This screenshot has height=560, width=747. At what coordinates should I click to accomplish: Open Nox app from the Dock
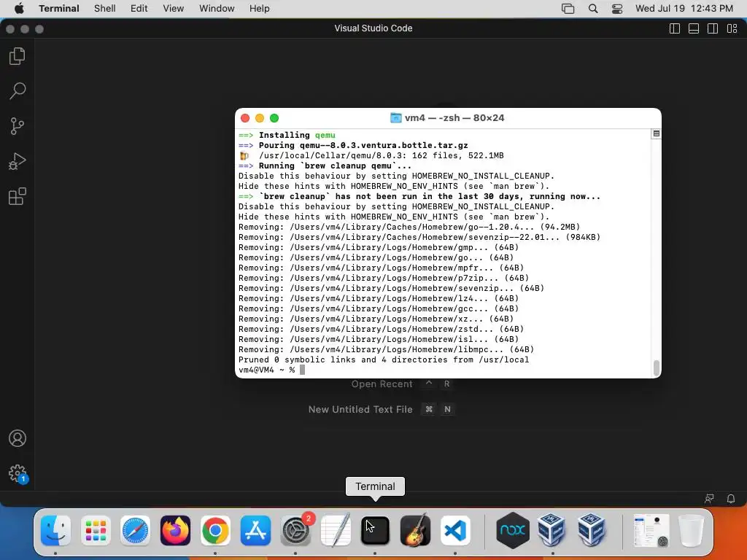click(x=513, y=530)
